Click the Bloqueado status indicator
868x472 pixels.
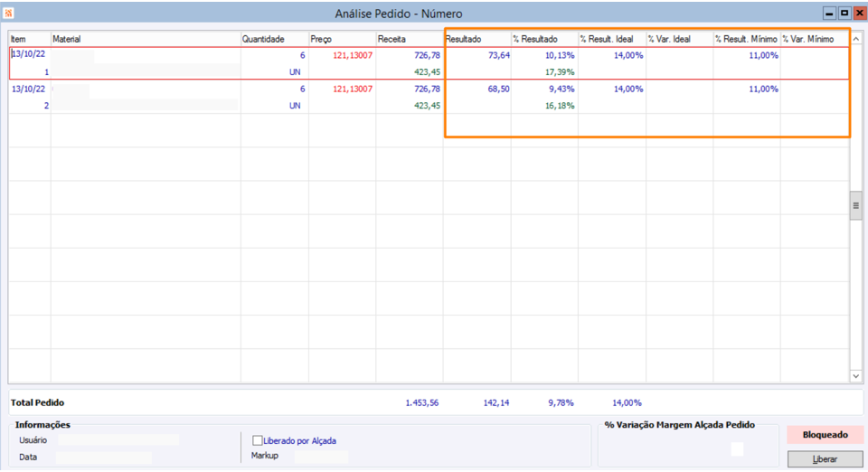tap(825, 435)
